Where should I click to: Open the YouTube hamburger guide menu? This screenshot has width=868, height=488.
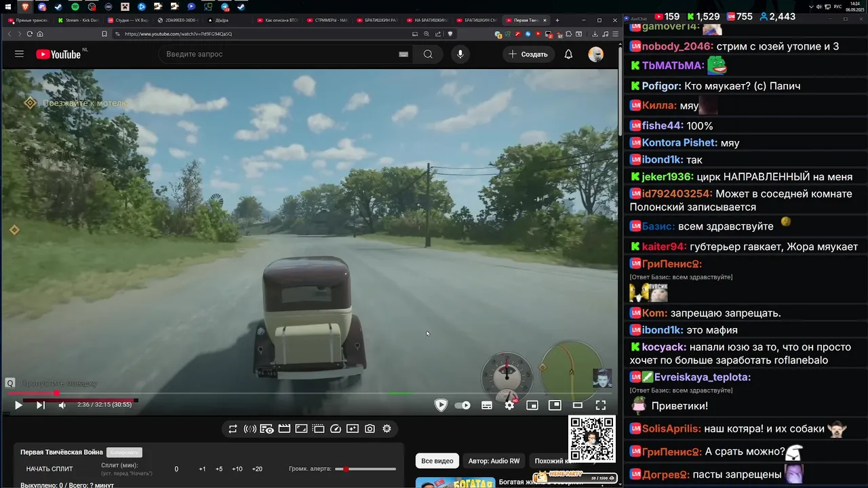(19, 54)
